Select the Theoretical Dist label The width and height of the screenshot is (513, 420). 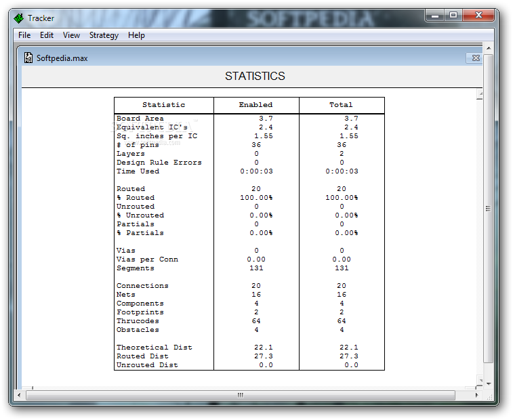point(155,348)
